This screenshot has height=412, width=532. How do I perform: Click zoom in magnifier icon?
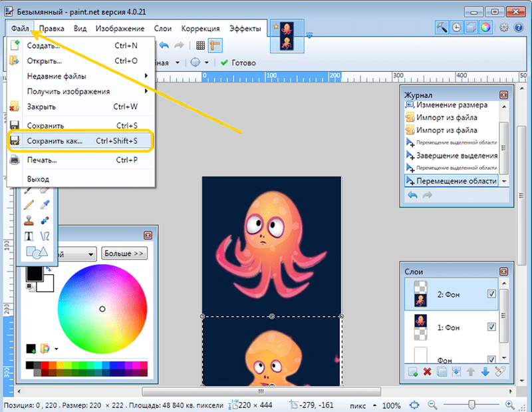509,405
